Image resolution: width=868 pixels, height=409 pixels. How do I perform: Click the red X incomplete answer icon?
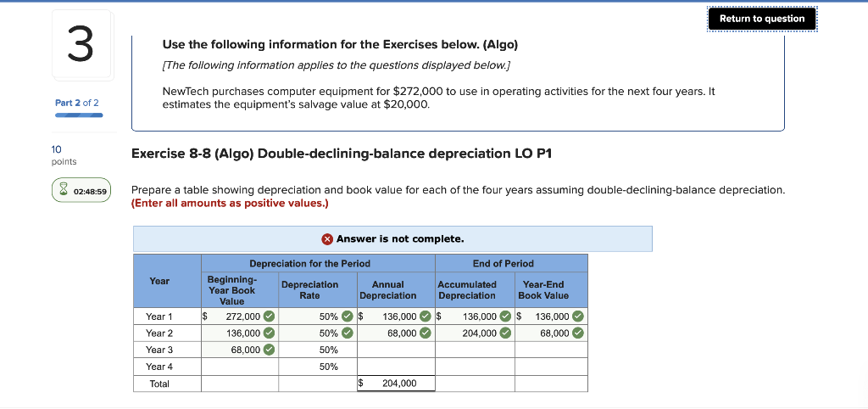pyautogui.click(x=328, y=238)
